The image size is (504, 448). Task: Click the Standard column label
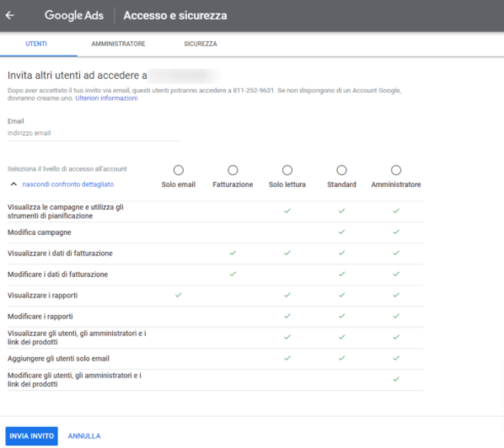pos(341,184)
